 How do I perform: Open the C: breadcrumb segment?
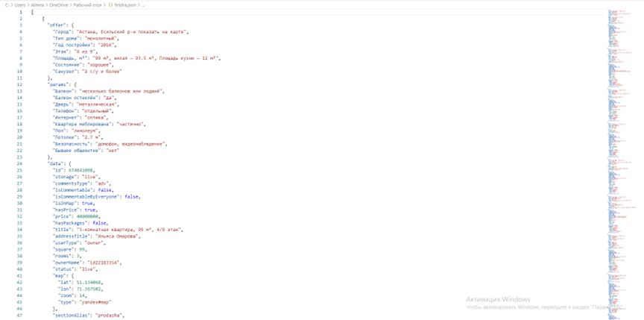(x=7, y=4)
